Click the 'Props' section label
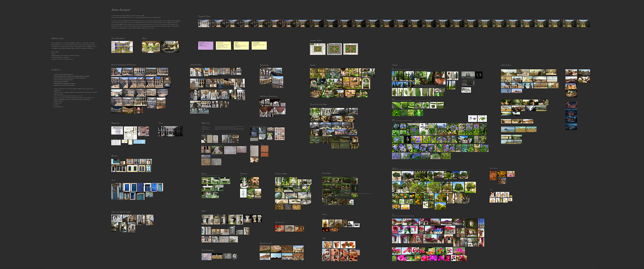 tap(325, 214)
